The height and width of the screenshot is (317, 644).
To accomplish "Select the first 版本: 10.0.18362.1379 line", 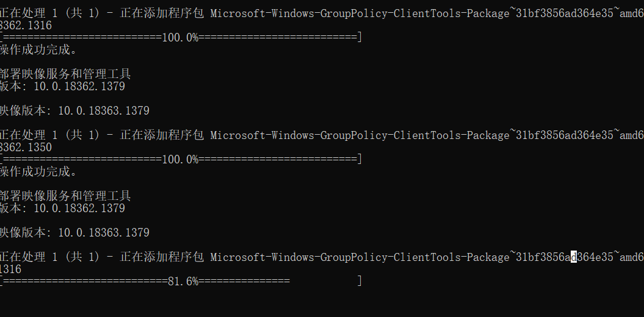I will point(62,87).
